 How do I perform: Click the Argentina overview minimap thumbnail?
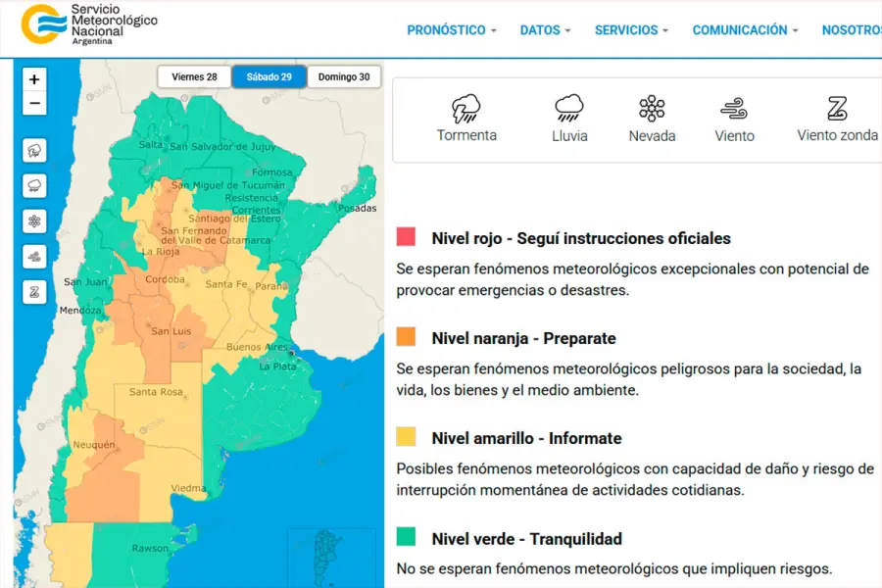[x=330, y=557]
